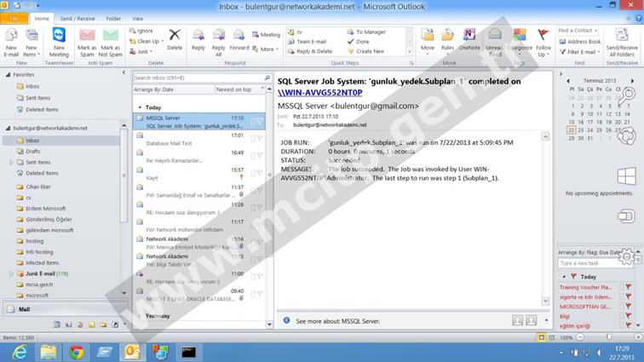
Task: Start a TeamViewer New Meeting
Action: (x=59, y=43)
